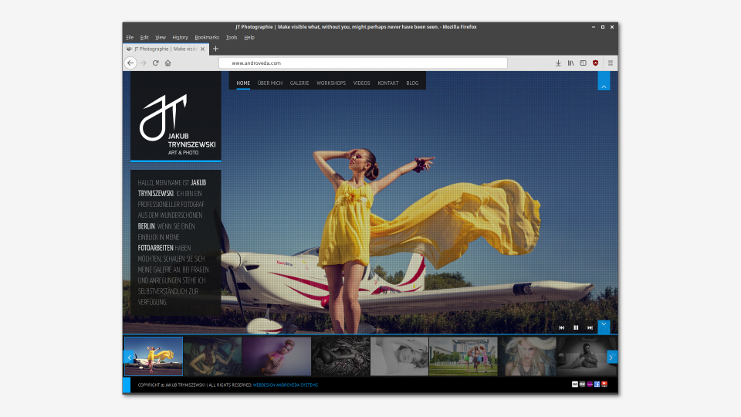741x417 pixels.
Task: Select the light gray portrait thumbnail
Action: [399, 356]
